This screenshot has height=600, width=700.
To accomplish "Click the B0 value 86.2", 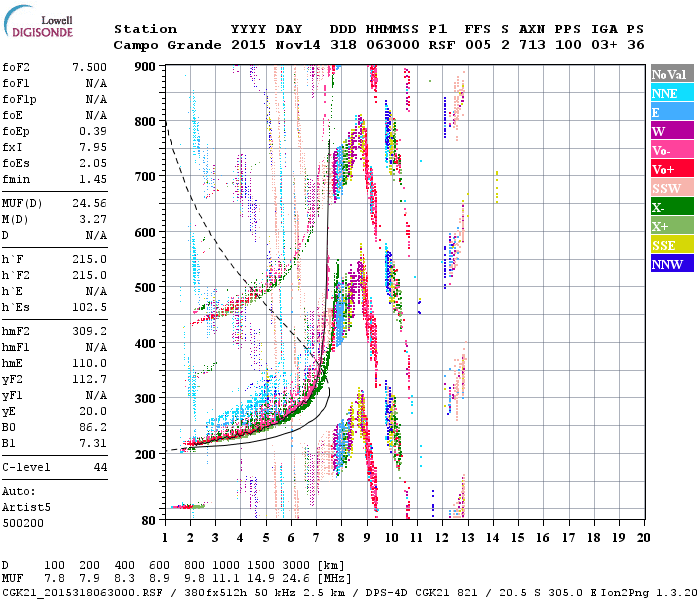I will pyautogui.click(x=93, y=428).
